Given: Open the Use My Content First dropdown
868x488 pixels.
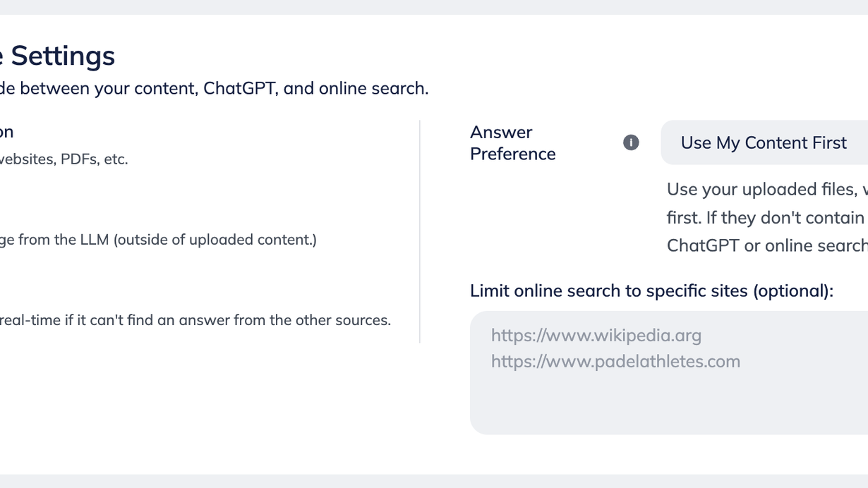Looking at the screenshot, I should click(764, 142).
